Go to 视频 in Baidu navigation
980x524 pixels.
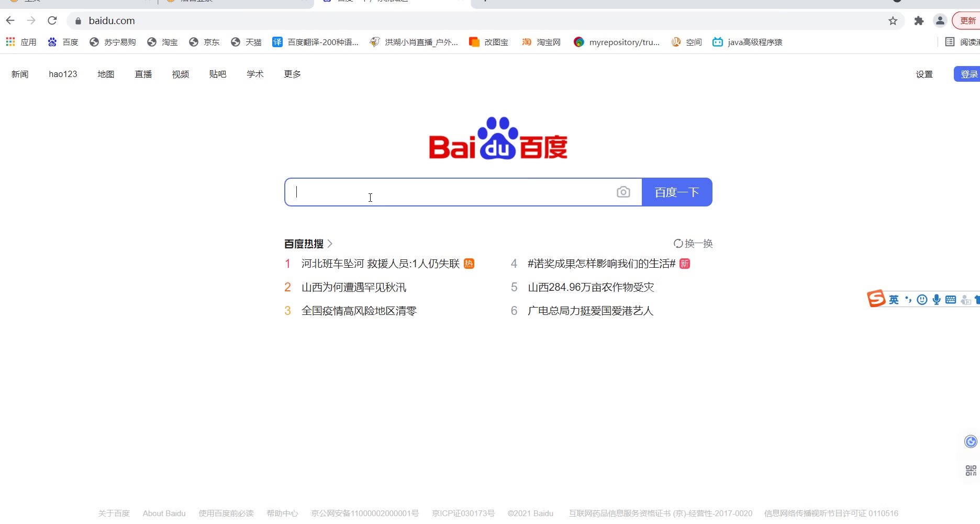point(181,74)
